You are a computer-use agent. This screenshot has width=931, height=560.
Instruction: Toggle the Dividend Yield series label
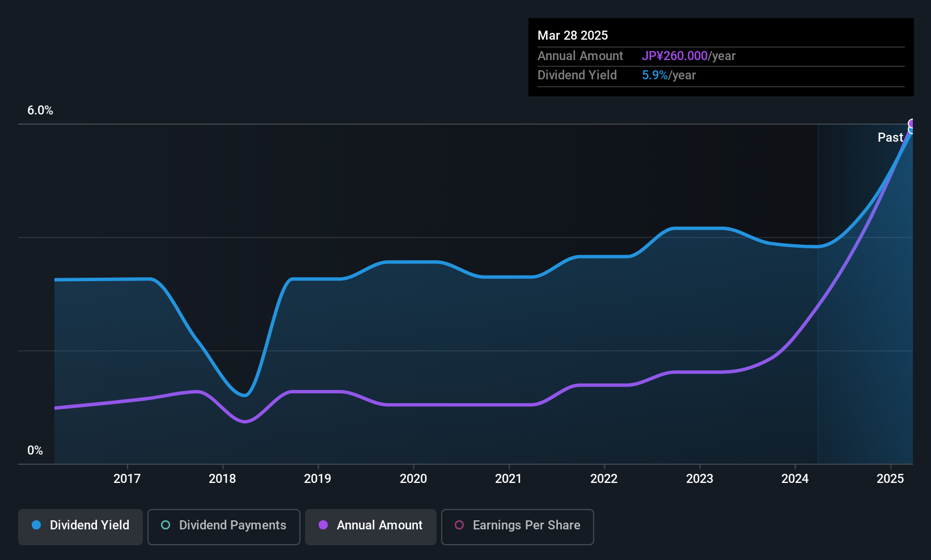click(90, 525)
